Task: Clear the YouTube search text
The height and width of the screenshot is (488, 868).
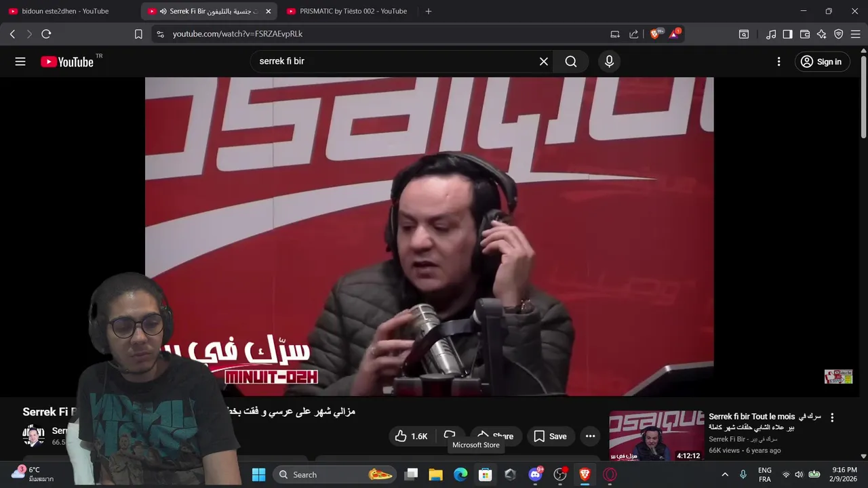Action: [543, 62]
